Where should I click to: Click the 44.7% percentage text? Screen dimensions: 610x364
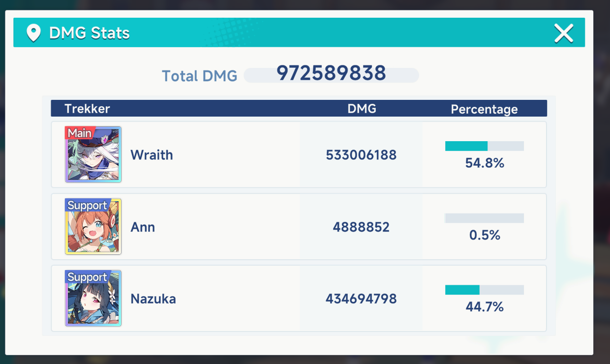485,307
